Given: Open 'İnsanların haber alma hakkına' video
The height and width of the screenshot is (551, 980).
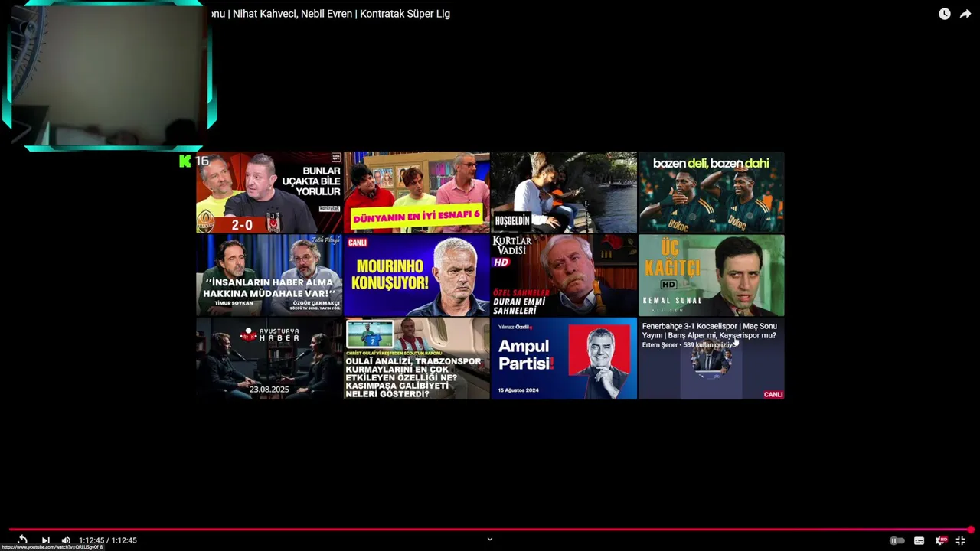Looking at the screenshot, I should [x=269, y=275].
